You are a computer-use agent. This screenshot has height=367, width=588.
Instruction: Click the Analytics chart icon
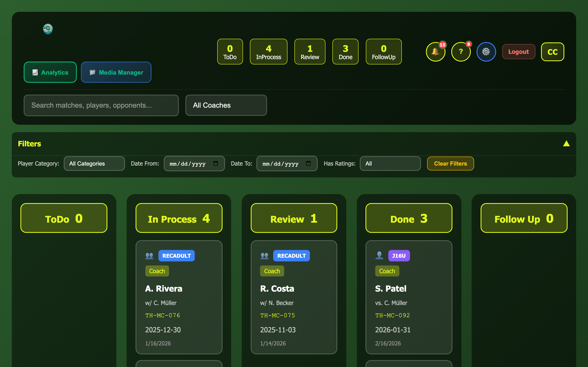(35, 72)
